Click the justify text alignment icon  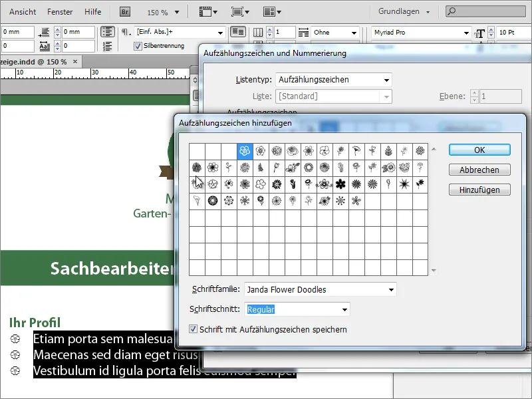point(238,32)
